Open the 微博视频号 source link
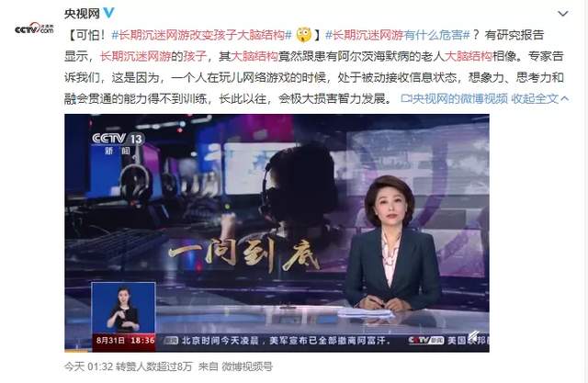Screen dimensions: 588x383 point(247,366)
